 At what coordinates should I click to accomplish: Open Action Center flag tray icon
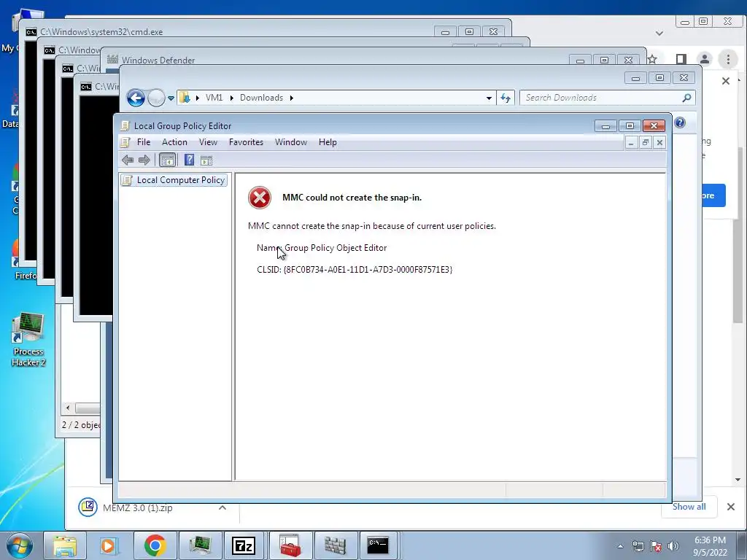tap(656, 546)
